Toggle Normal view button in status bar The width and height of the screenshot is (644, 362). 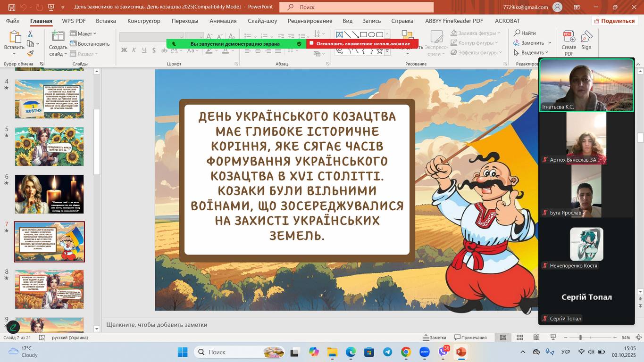(x=503, y=337)
